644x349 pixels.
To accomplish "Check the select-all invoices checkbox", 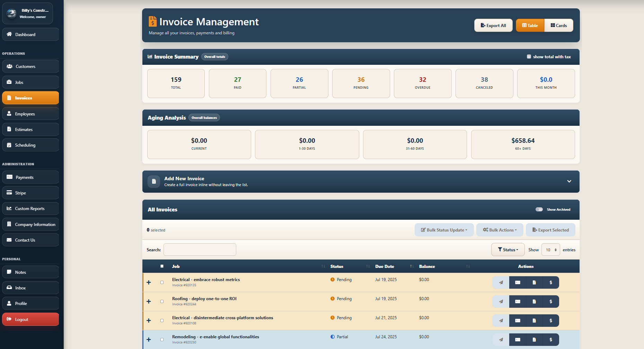I will click(x=162, y=266).
